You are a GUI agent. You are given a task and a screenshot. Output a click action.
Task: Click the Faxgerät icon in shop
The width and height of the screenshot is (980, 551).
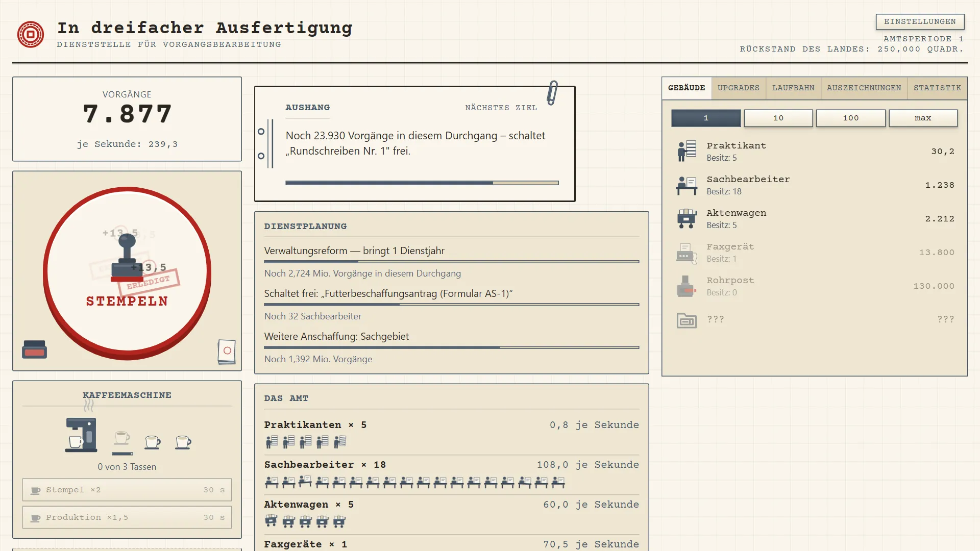coord(687,253)
